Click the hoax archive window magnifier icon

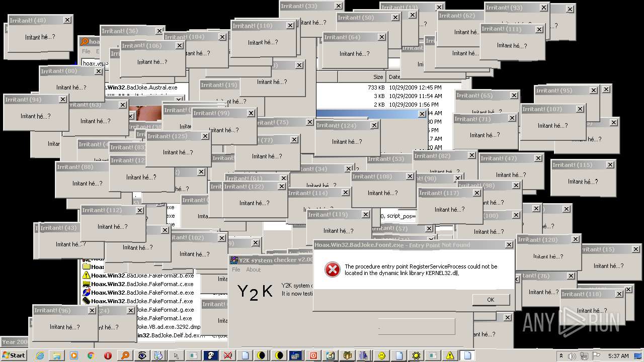click(85, 42)
